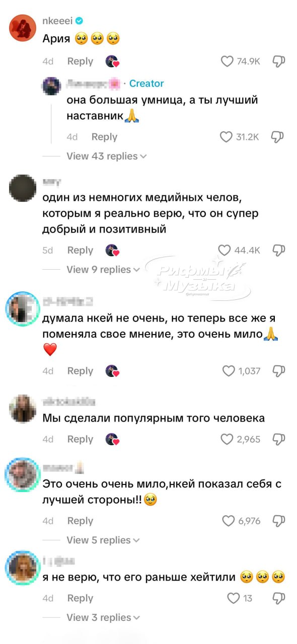Screen dimensions: 297x644
Task: Click the verified badge beside nkeeei
Action: point(79,21)
